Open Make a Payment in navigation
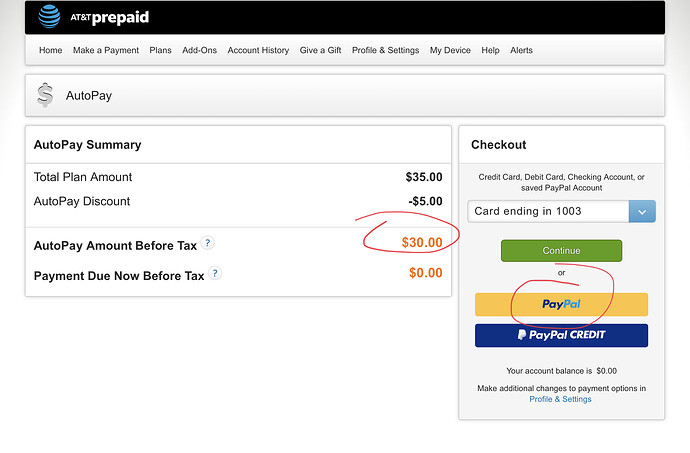 click(x=106, y=50)
